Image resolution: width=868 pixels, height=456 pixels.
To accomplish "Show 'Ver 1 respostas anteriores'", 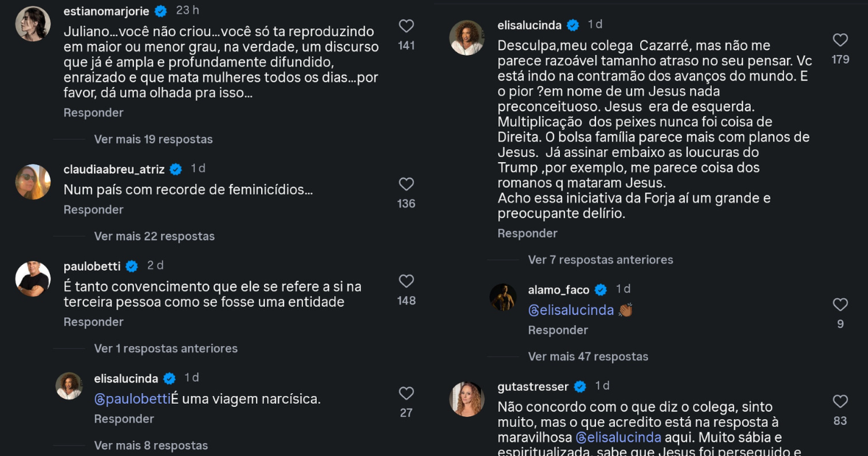I will click(166, 348).
